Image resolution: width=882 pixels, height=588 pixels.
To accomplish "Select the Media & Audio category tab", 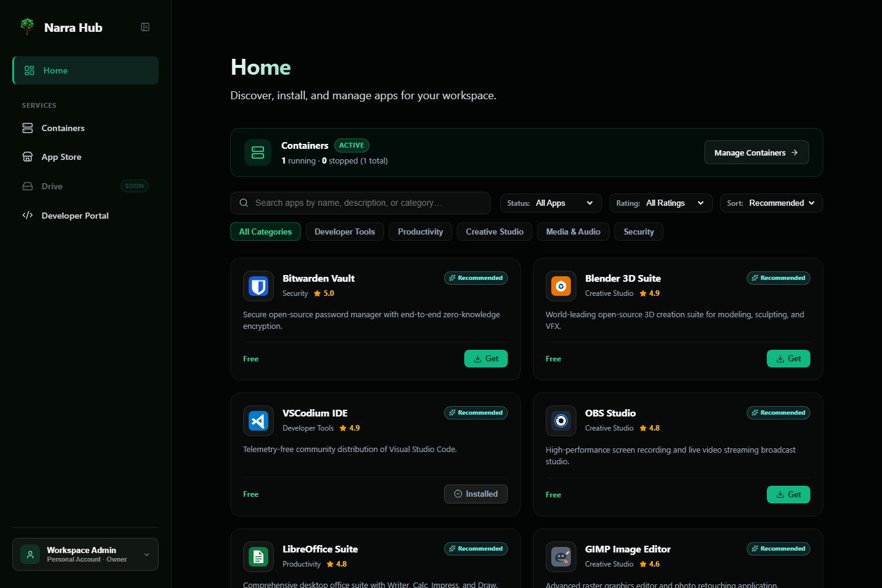I will (x=573, y=232).
